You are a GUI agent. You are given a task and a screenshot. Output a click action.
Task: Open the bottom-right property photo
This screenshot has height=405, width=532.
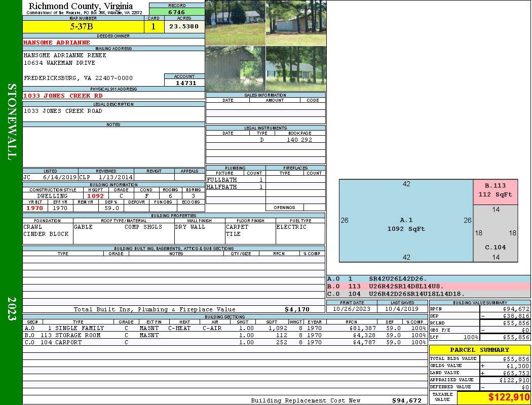pyautogui.click(x=296, y=69)
